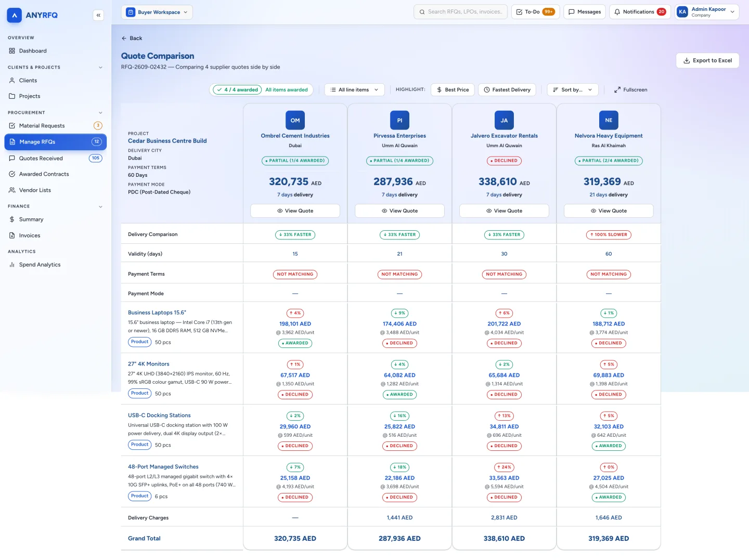
Task: Collapse the Finance section
Action: pyautogui.click(x=100, y=206)
